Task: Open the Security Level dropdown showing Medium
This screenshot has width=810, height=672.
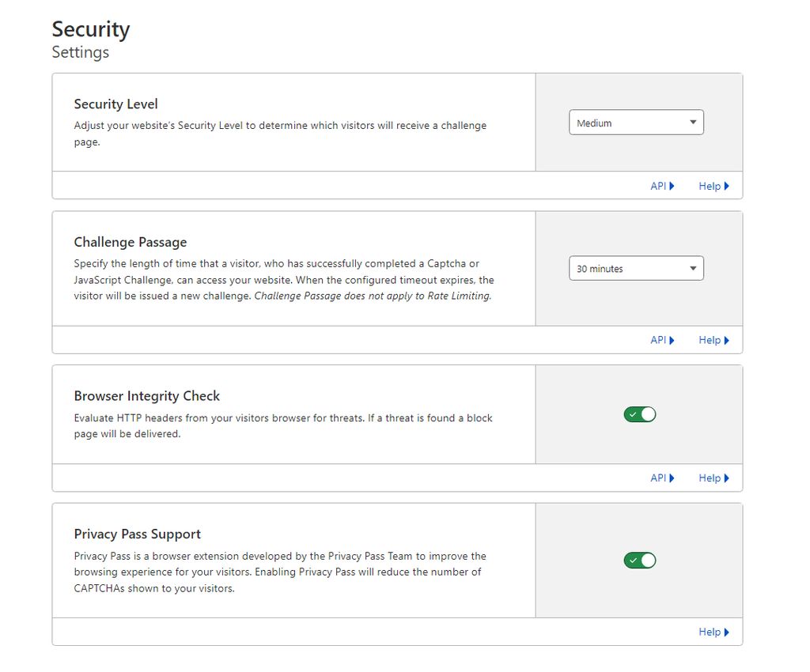Action: point(636,122)
